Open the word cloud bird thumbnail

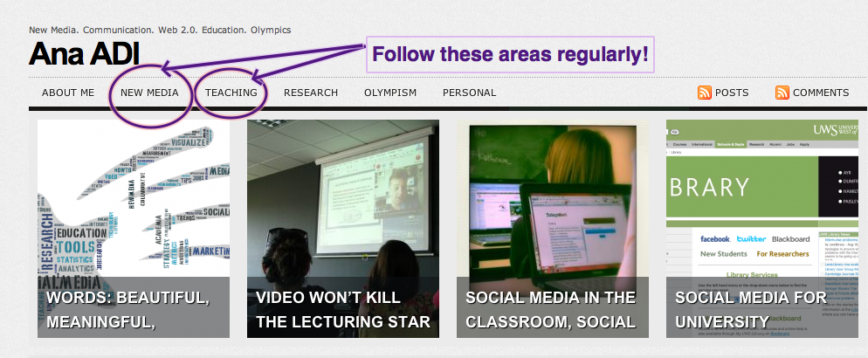coord(133,197)
